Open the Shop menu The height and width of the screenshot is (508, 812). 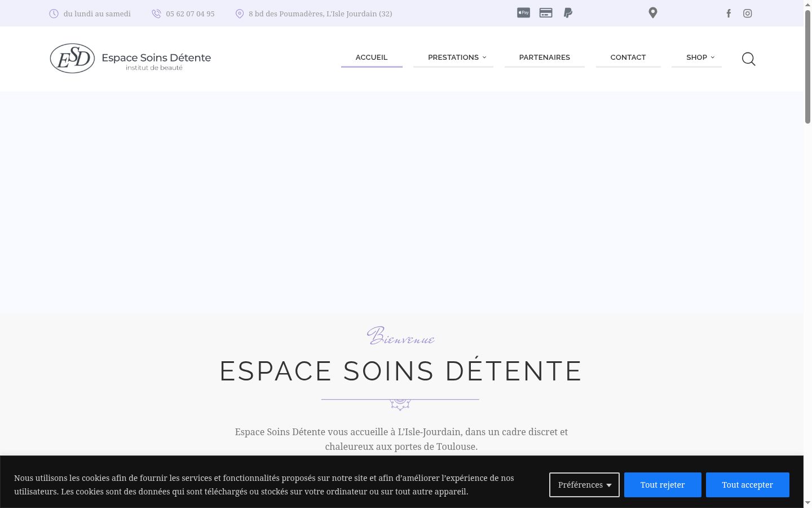pos(696,58)
